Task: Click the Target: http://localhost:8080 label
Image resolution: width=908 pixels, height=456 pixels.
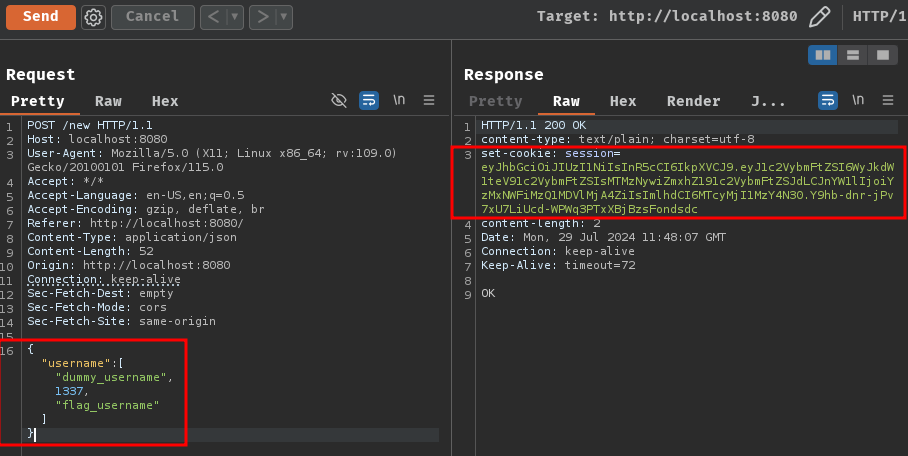Action: click(x=667, y=16)
